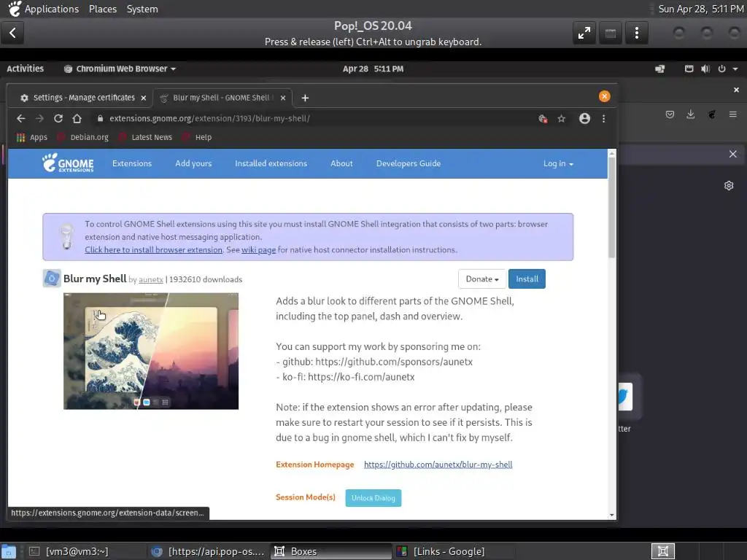Open the Debian.org bookmark
Image resolution: width=747 pixels, height=560 pixels.
pyautogui.click(x=83, y=137)
